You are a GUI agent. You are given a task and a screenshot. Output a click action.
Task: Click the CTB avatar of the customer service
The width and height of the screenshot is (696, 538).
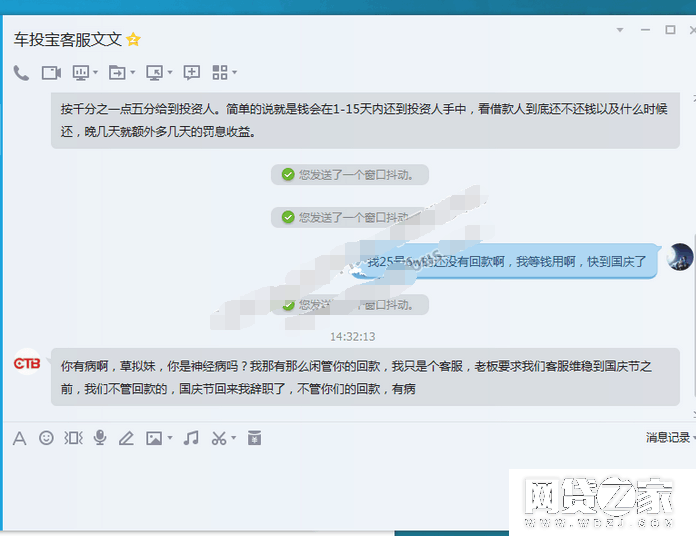coord(27,364)
